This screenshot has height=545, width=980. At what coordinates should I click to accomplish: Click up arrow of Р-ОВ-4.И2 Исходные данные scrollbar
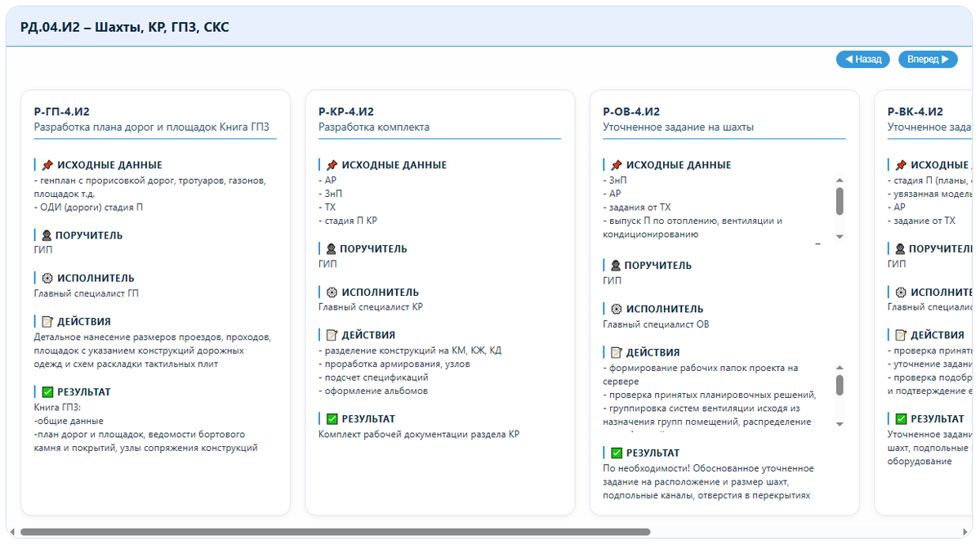(x=840, y=180)
